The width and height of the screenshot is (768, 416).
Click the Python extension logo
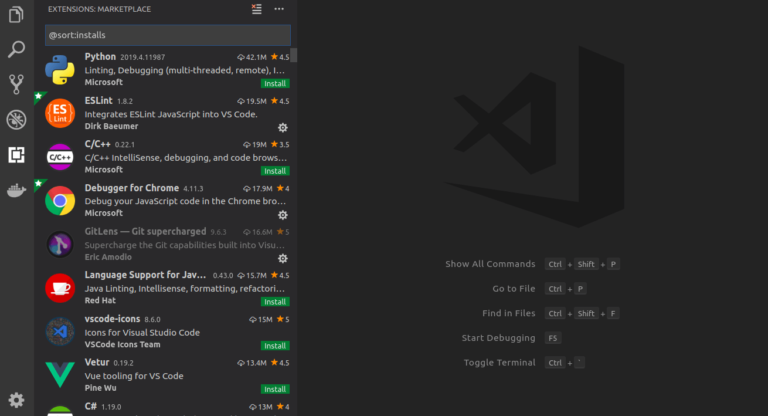60,70
